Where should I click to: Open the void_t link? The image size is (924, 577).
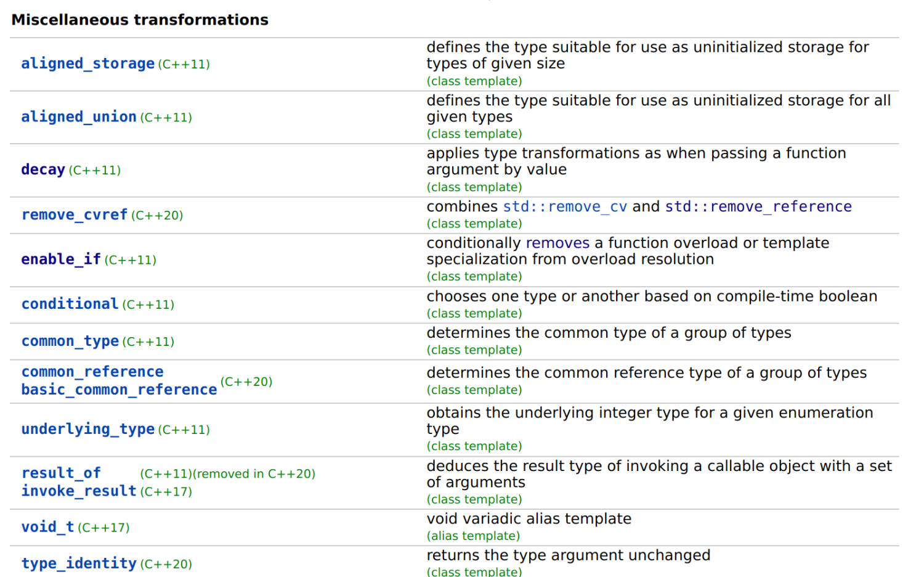pos(47,527)
